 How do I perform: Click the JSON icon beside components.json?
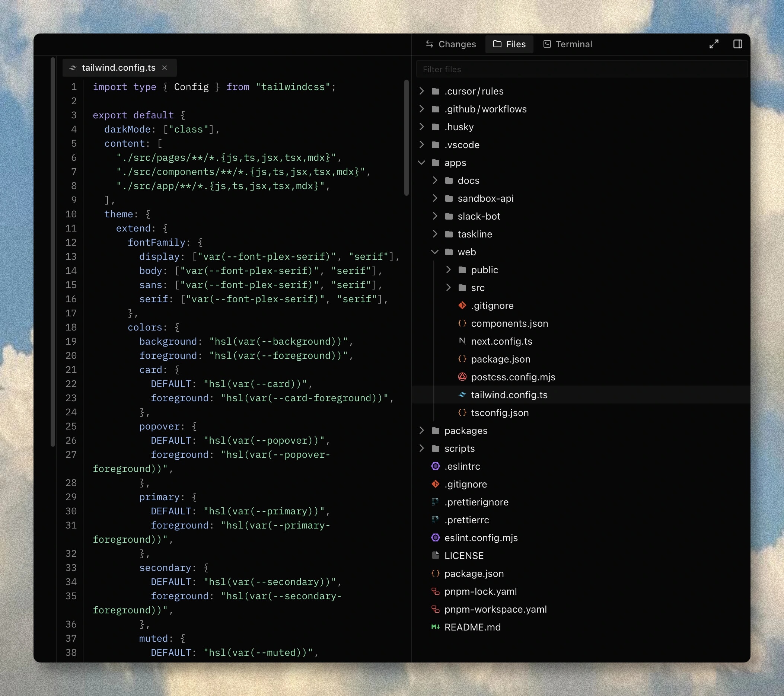click(x=462, y=323)
